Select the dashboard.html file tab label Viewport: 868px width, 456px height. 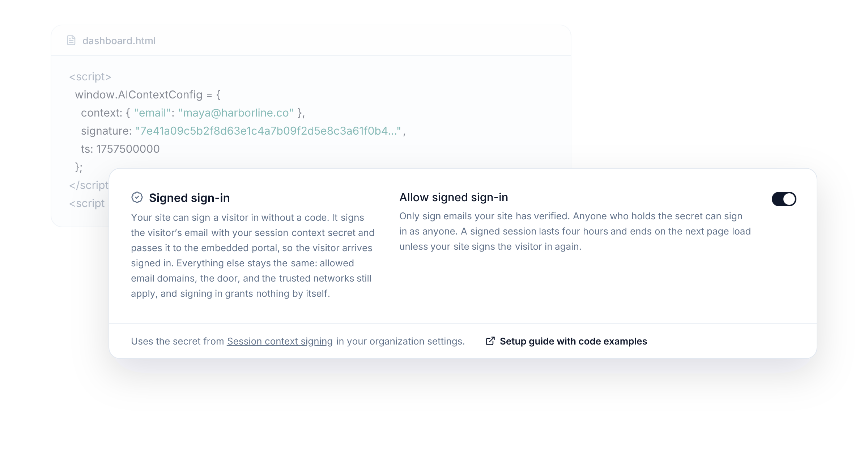click(x=119, y=41)
